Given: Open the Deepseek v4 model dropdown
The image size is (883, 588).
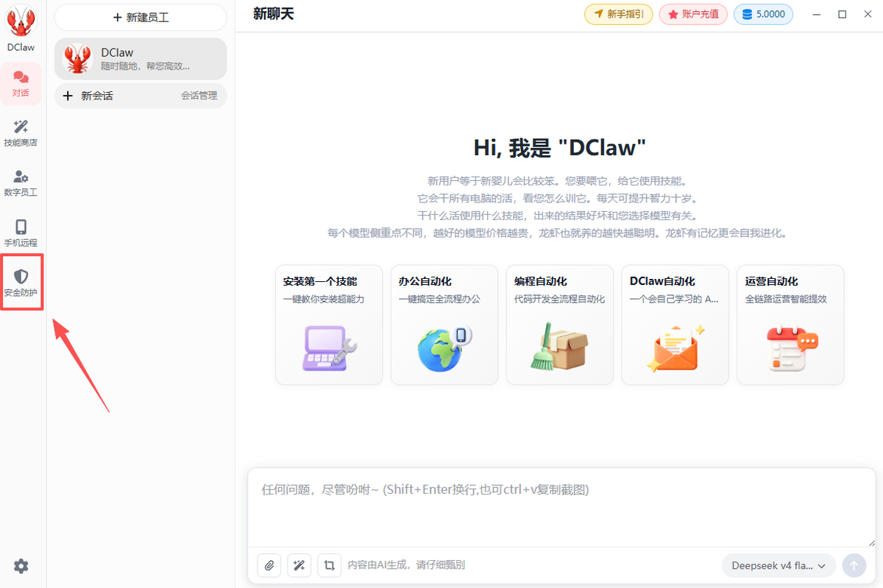Looking at the screenshot, I should pos(779,565).
